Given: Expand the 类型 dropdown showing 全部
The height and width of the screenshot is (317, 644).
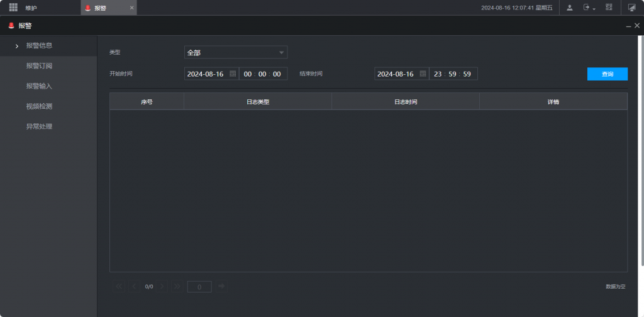Looking at the screenshot, I should (236, 52).
